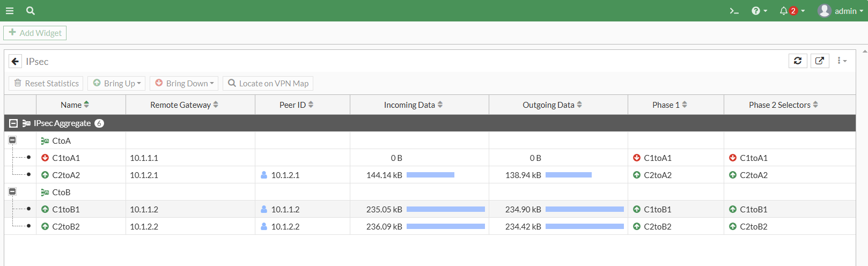The width and height of the screenshot is (868, 266).
Task: Sort by the Name column
Action: (81, 105)
